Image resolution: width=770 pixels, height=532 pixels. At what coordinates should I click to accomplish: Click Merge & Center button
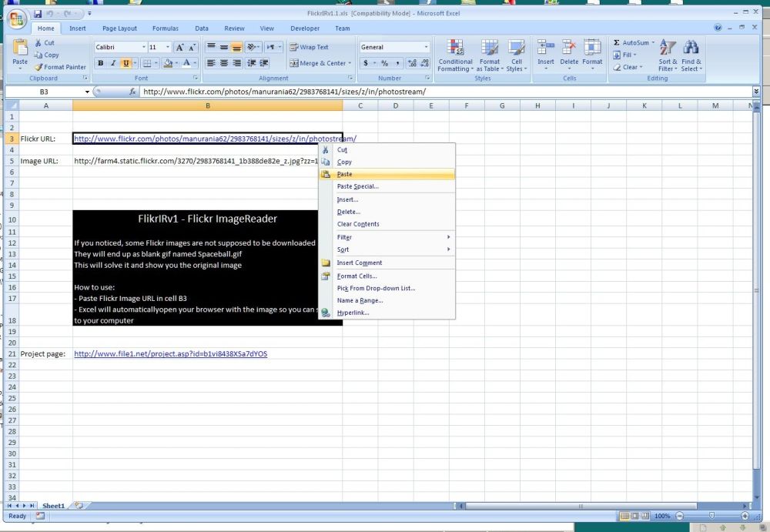pos(318,63)
